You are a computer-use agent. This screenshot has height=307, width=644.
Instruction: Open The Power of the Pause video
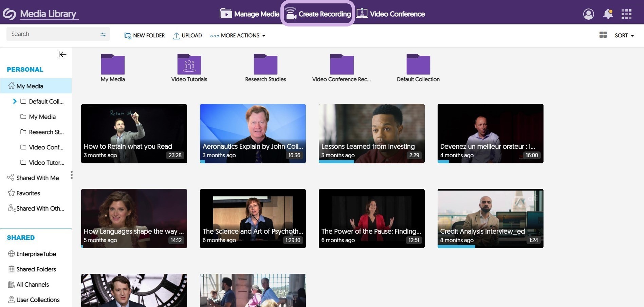pyautogui.click(x=372, y=218)
